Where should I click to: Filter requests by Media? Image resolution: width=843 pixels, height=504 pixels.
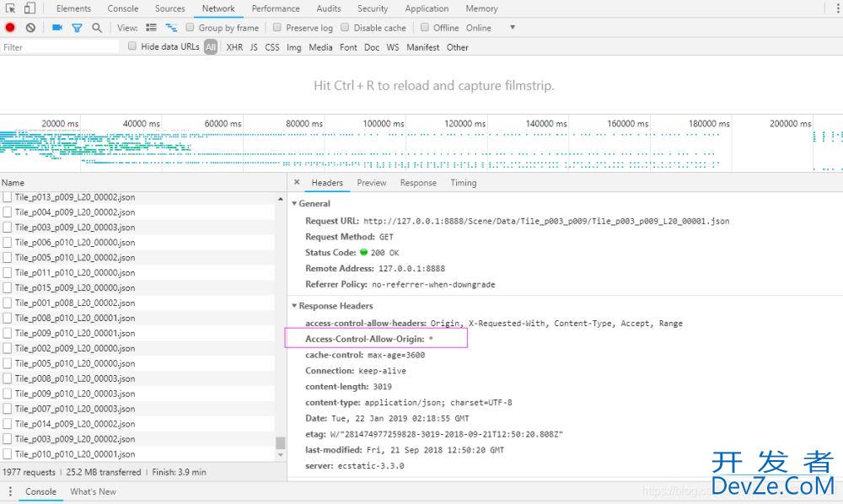(x=320, y=47)
